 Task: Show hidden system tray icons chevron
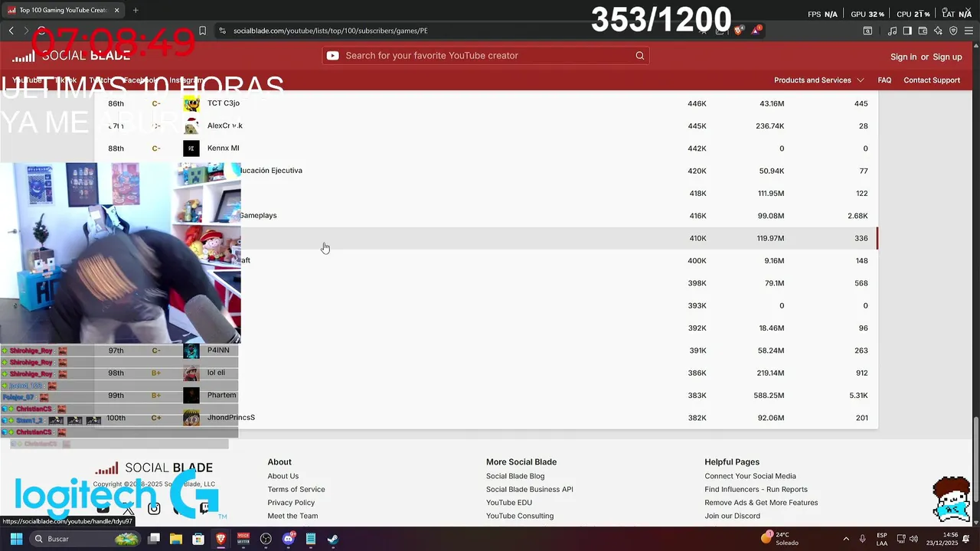(x=846, y=539)
